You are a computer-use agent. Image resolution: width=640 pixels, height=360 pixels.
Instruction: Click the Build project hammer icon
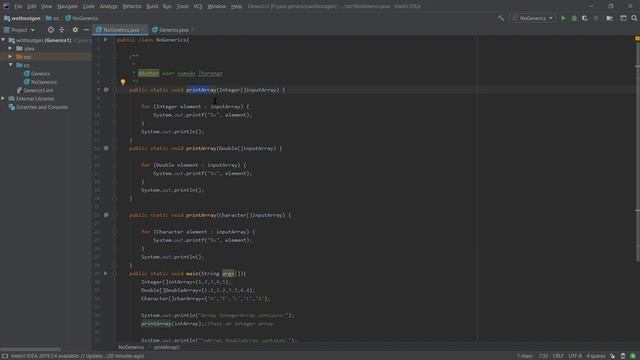pyautogui.click(x=501, y=18)
